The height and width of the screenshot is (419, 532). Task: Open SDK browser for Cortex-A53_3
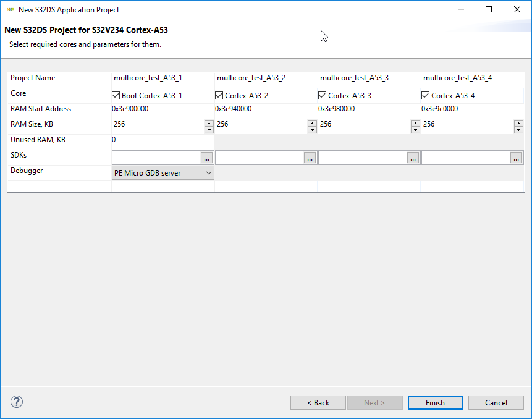413,158
